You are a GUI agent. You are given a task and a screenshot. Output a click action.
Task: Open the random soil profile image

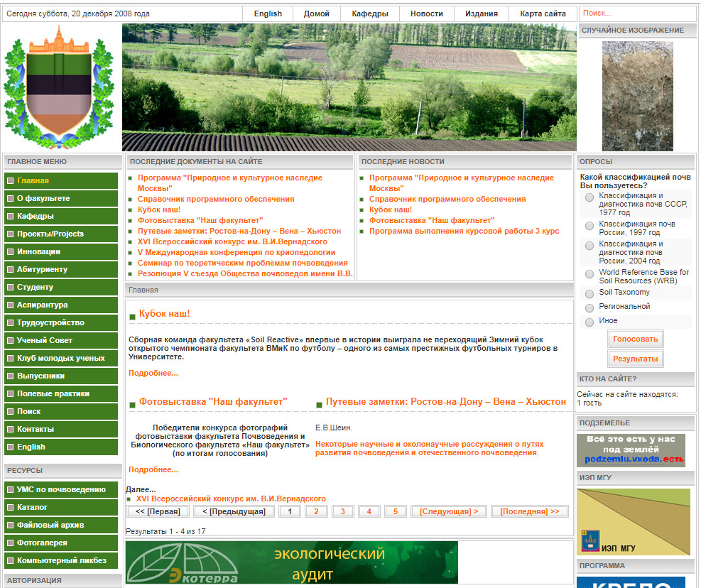click(x=638, y=96)
